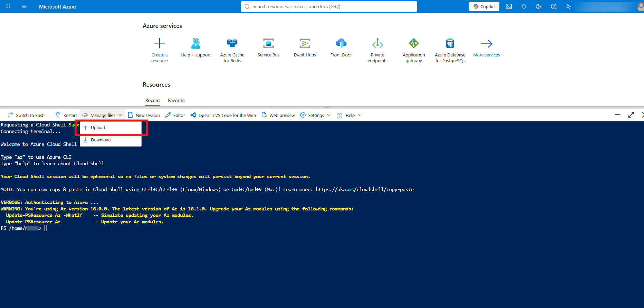This screenshot has width=644, height=308.
Task: Select the Recent resources tab
Action: [152, 101]
